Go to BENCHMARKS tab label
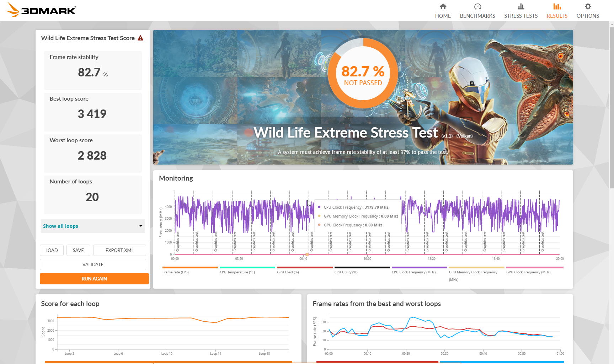 477,16
